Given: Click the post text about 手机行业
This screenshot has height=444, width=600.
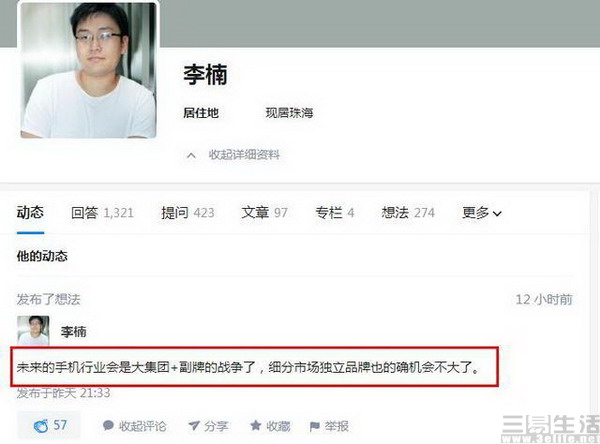Looking at the screenshot, I should 248,367.
